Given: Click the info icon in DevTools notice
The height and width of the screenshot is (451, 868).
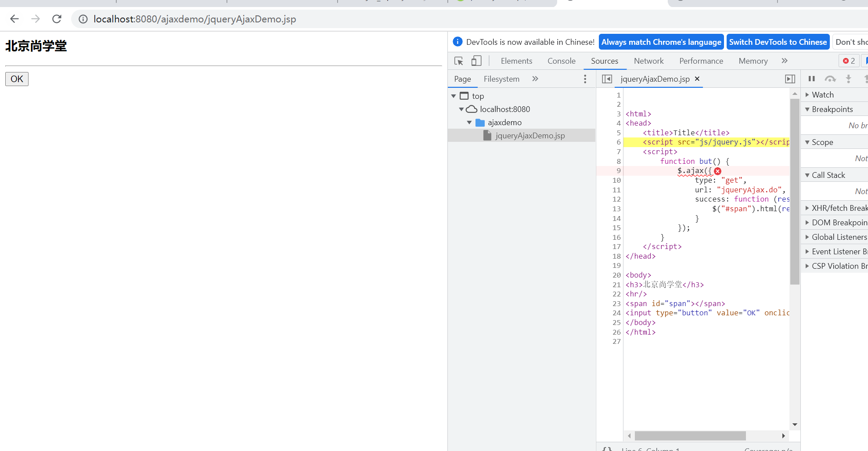Looking at the screenshot, I should [x=457, y=42].
